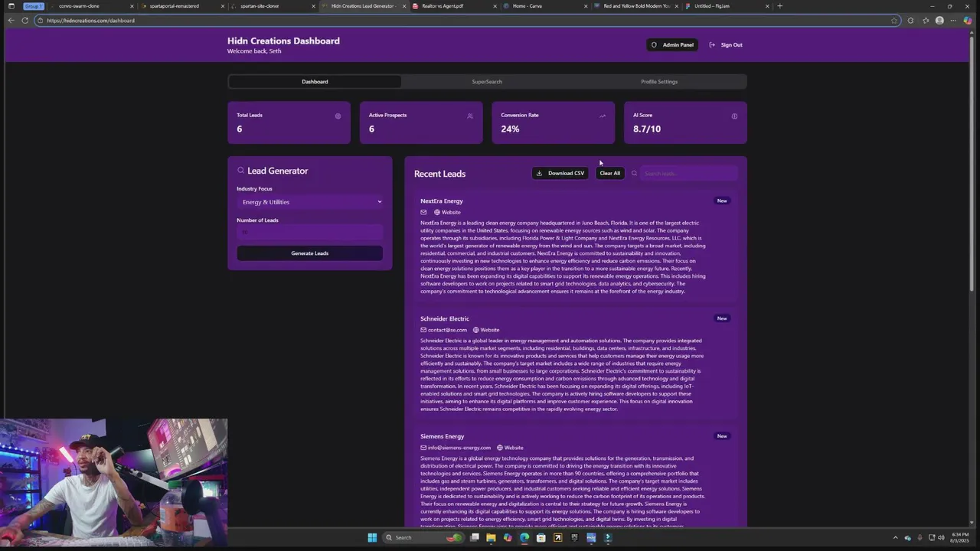The height and width of the screenshot is (551, 980).
Task: Open NextEra Energy lead title
Action: click(x=442, y=201)
